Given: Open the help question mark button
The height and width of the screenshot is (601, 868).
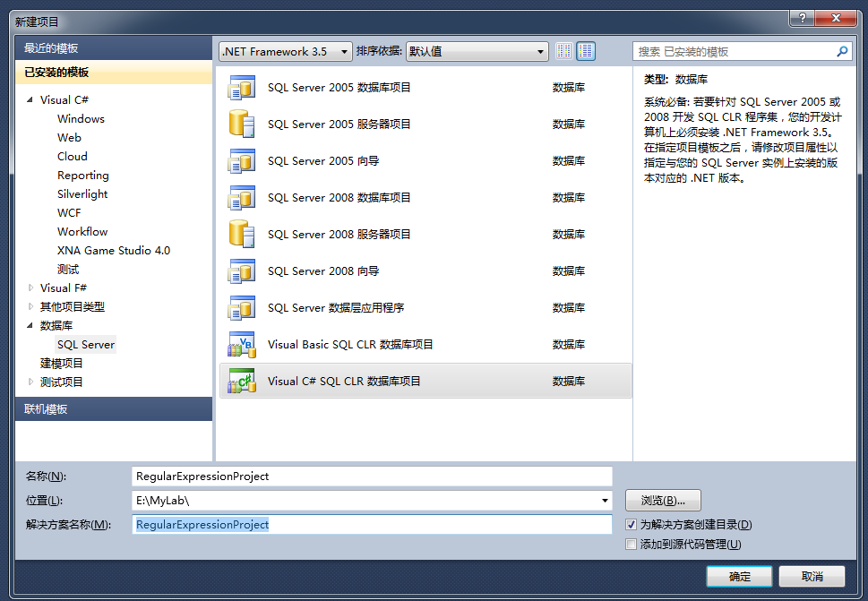Looking at the screenshot, I should 802,18.
